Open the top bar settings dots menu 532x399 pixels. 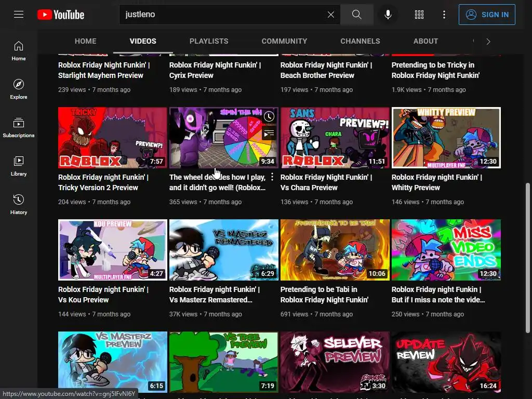tap(444, 15)
